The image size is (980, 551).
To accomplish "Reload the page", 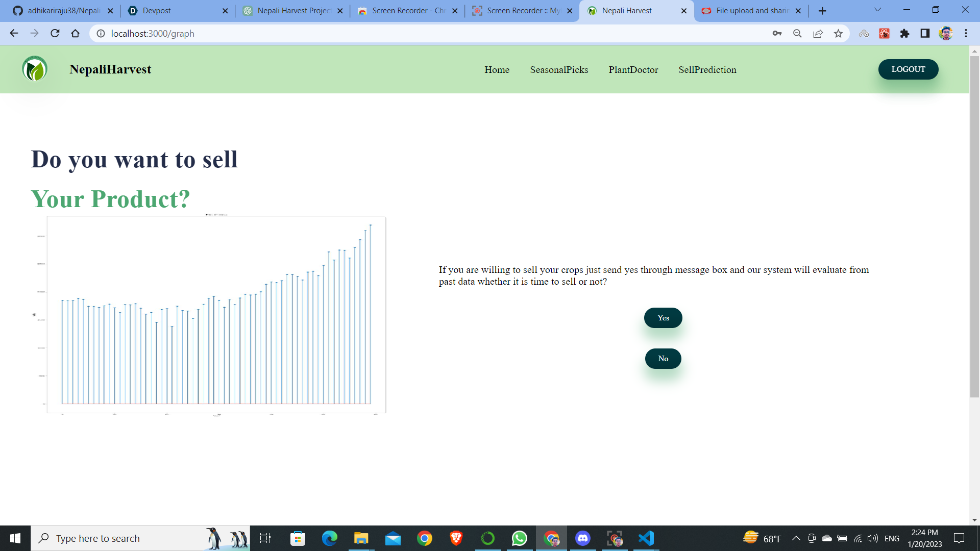I will (55, 34).
